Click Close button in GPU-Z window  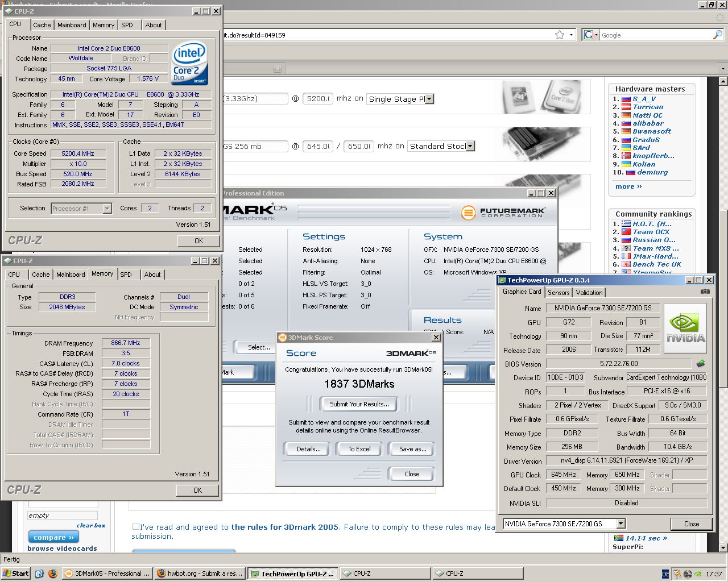tap(692, 523)
